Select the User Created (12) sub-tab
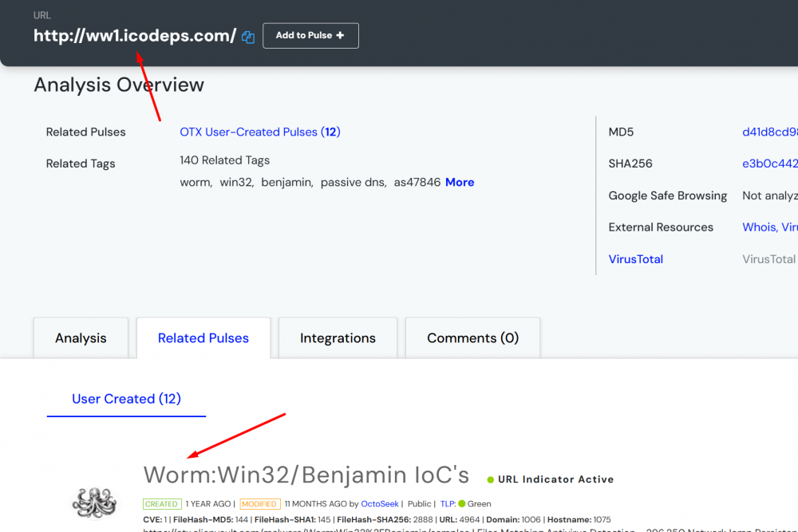 click(126, 399)
